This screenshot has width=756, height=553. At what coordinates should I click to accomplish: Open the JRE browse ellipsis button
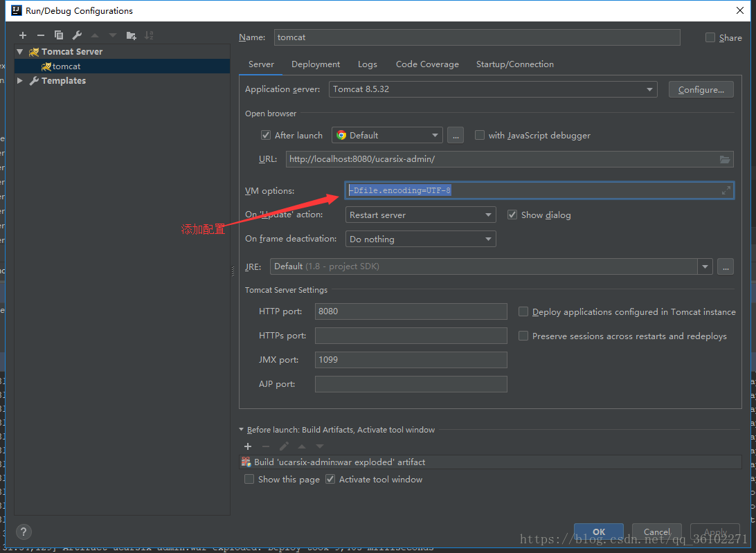coord(726,266)
